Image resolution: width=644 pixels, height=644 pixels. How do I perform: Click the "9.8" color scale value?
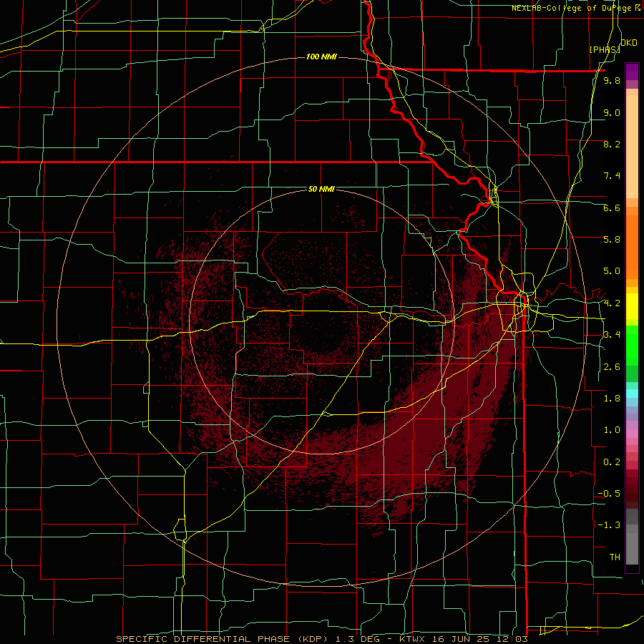point(612,81)
